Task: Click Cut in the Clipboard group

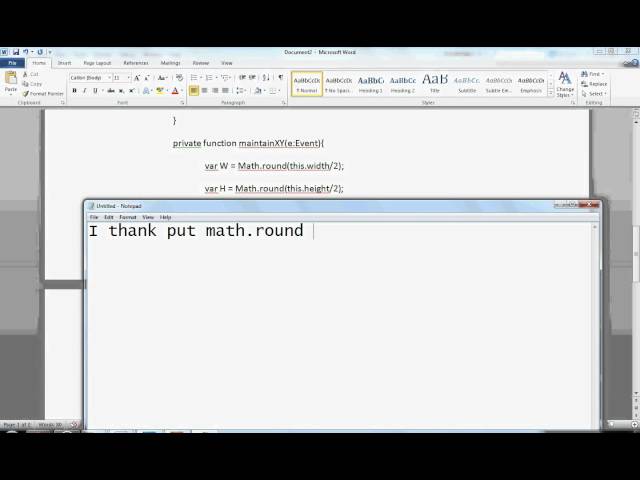Action: [31, 74]
